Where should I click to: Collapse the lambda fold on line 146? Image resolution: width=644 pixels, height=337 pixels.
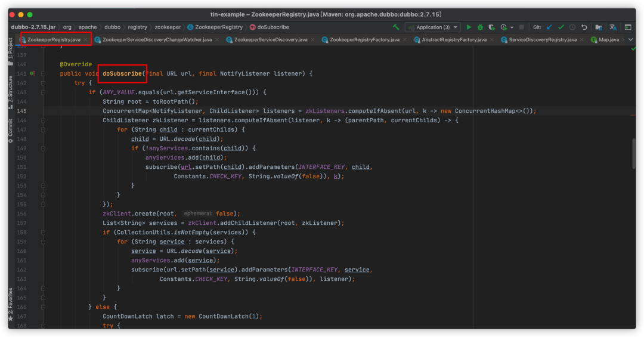[43, 120]
